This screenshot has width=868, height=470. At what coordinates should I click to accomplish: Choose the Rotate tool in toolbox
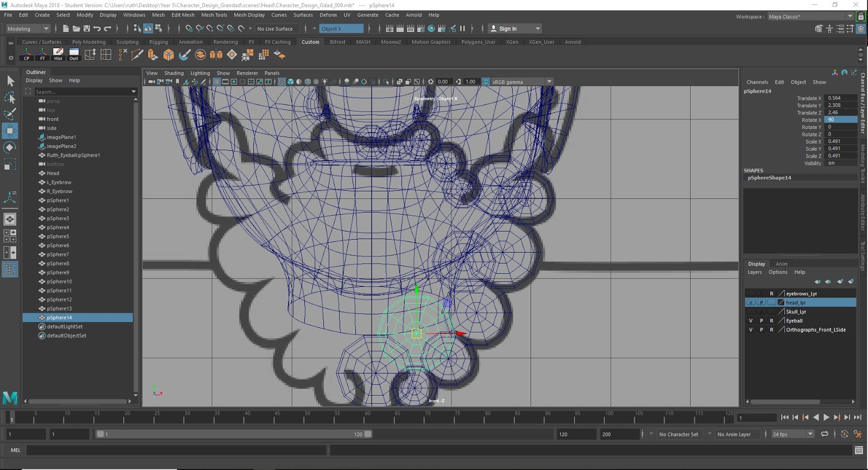10,147
